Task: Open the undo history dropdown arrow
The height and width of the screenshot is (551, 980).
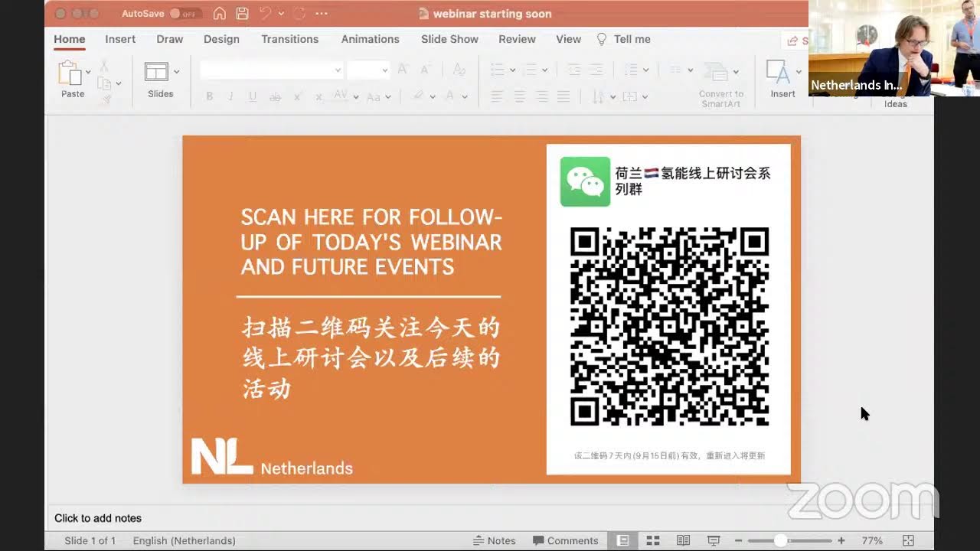Action: (x=281, y=14)
